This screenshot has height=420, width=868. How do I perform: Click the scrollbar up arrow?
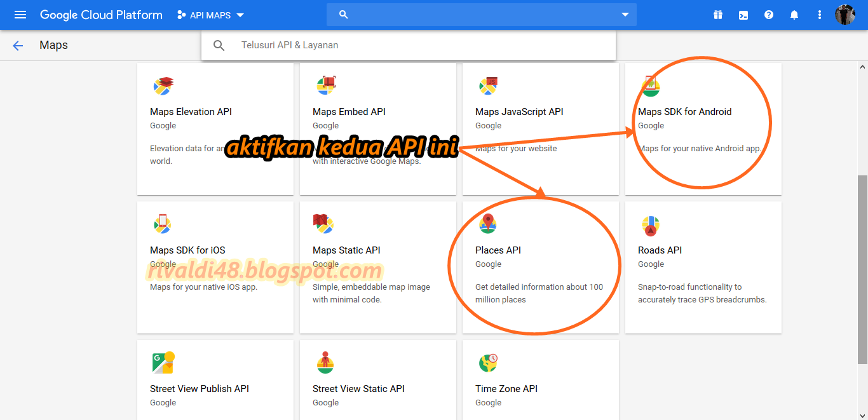coord(862,66)
